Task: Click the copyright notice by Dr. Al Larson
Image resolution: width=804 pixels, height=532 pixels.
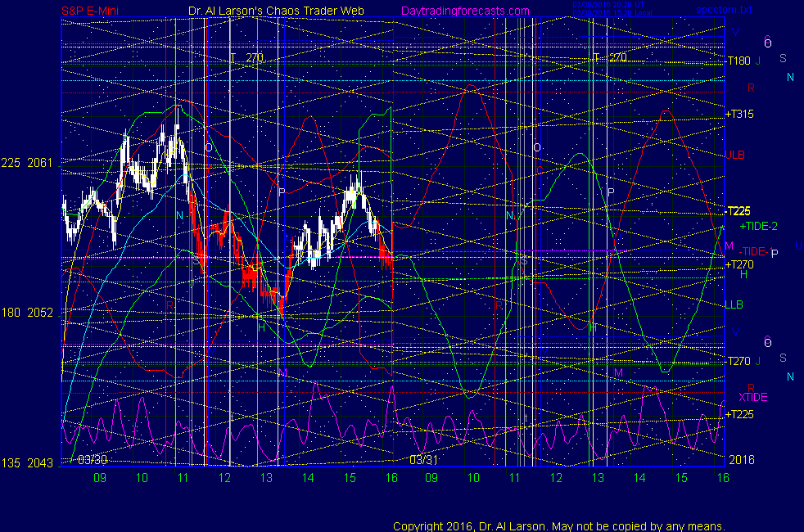Action: [x=559, y=526]
